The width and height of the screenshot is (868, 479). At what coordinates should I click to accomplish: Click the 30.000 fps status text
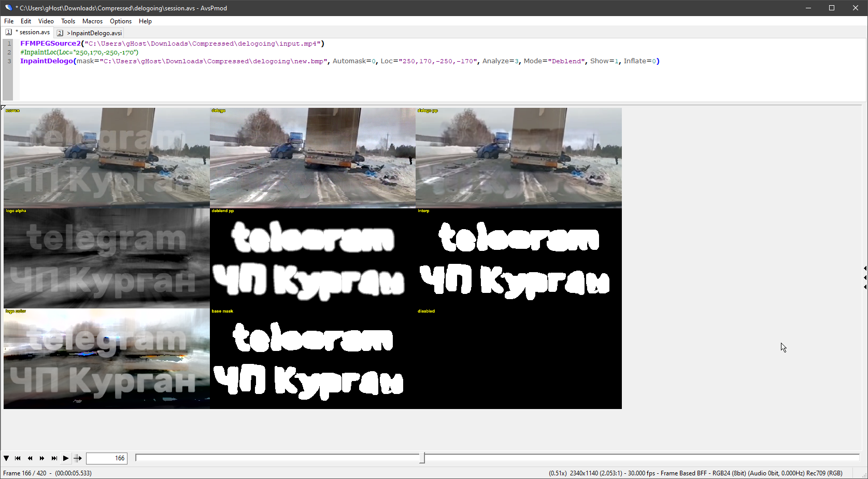coord(642,473)
